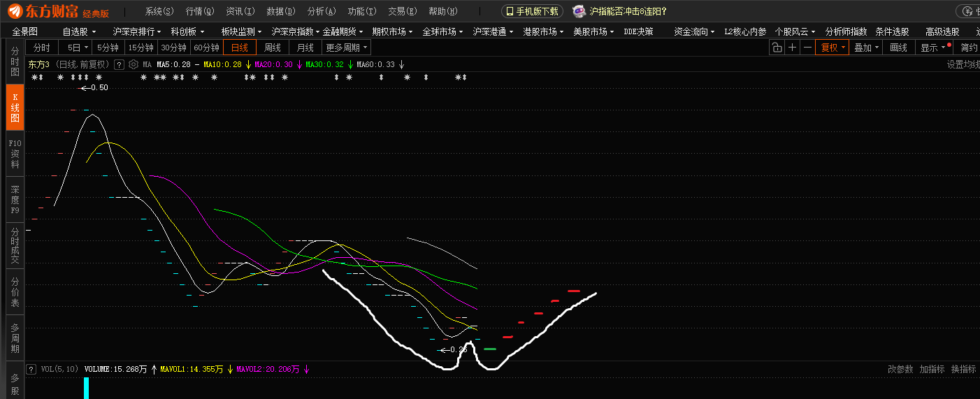This screenshot has height=399, width=980.
Task: Click 加指标 add indicator
Action: click(x=932, y=369)
